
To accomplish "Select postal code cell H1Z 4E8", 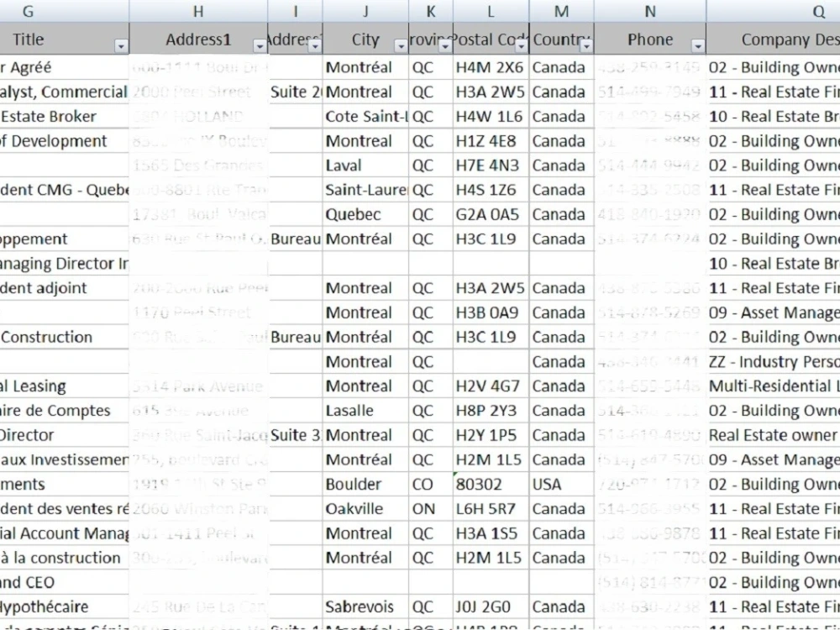I will point(491,141).
